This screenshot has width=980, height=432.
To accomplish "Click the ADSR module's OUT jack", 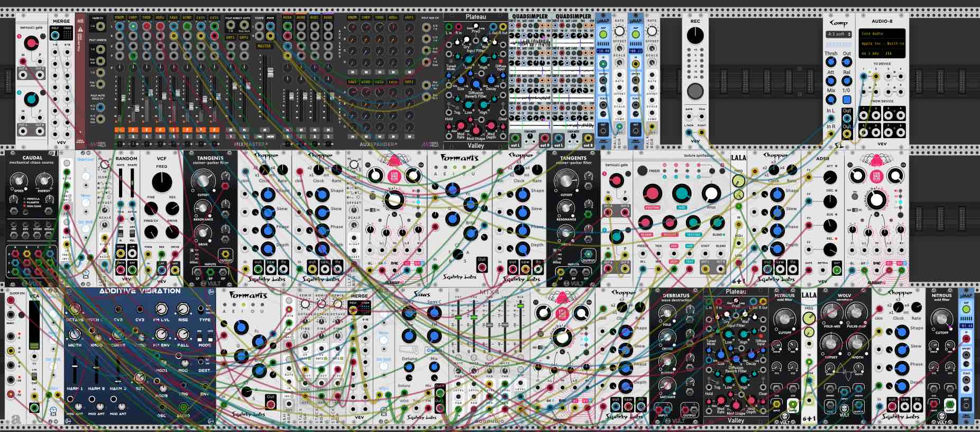I will tap(836, 270).
